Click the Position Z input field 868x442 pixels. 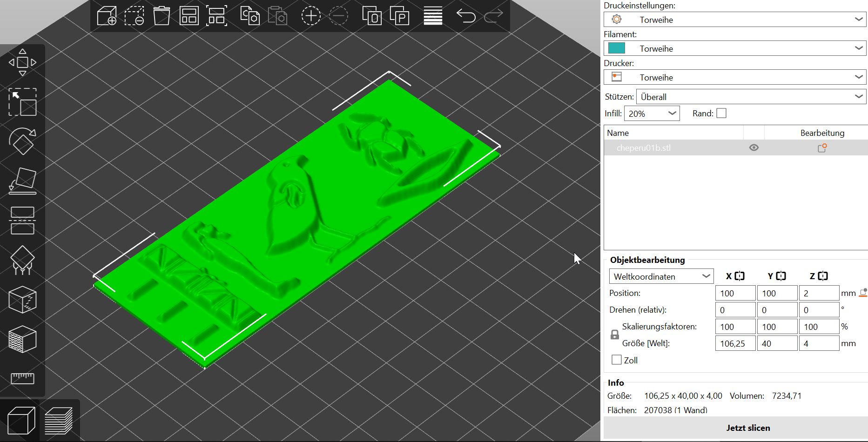coord(819,293)
